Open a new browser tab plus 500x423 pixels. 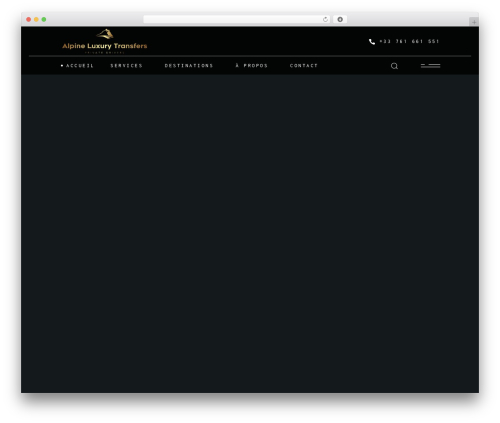tap(474, 22)
